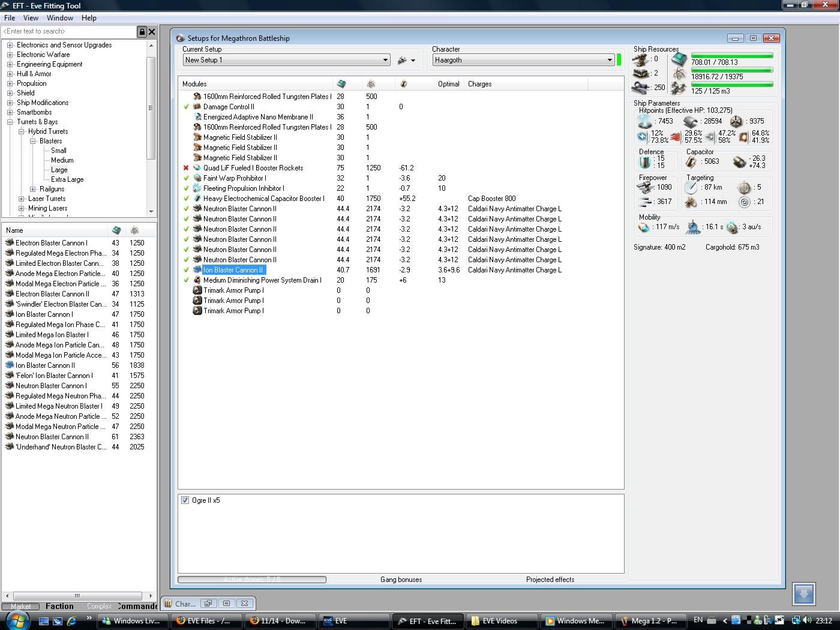Sort modules by the capacitor column icon

[x=403, y=84]
